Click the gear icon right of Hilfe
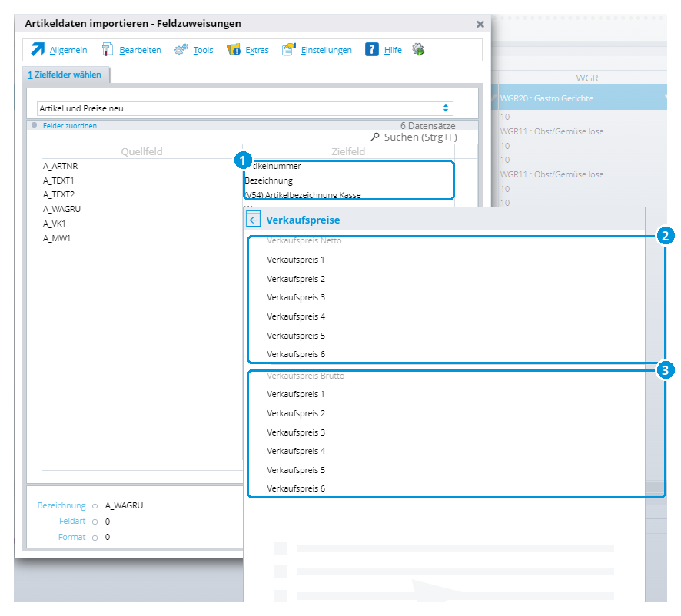Screen dimensions: 681x616 (418, 49)
